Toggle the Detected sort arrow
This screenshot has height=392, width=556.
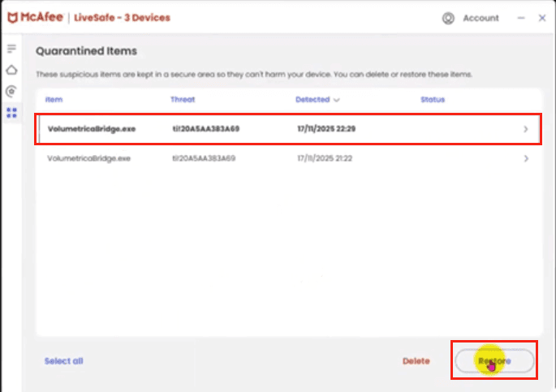(337, 100)
